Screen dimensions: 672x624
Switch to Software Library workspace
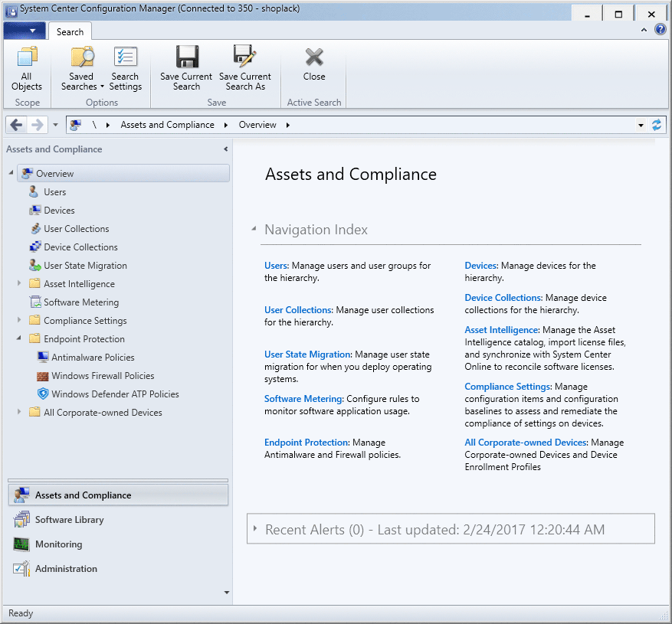(x=118, y=520)
